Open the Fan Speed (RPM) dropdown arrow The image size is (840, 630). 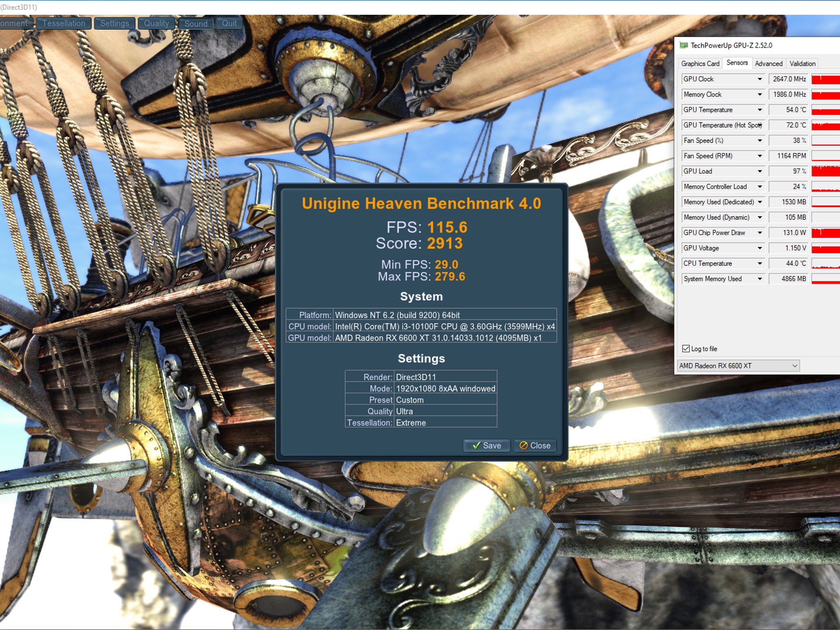pos(760,156)
